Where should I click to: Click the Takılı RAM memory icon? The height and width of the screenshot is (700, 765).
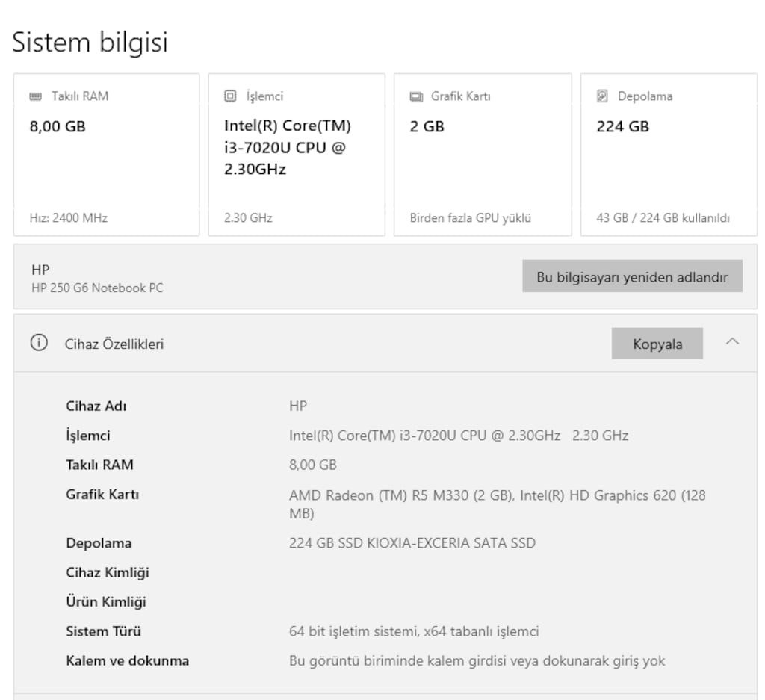[36, 96]
